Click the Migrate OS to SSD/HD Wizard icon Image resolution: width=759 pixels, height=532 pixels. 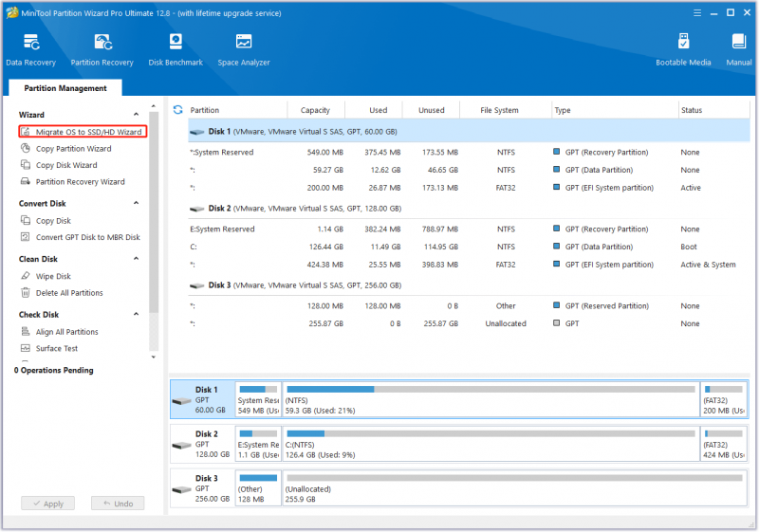[x=26, y=132]
